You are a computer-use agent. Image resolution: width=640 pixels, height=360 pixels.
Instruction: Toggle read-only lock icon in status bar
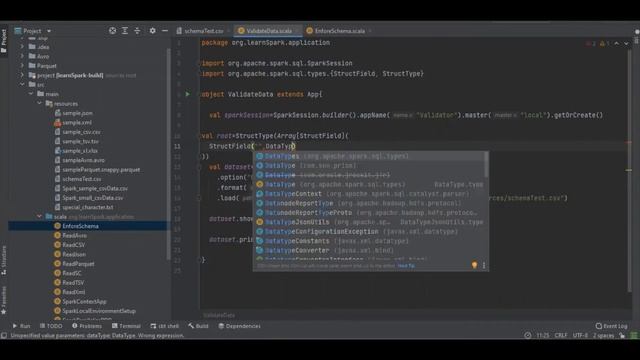622,336
